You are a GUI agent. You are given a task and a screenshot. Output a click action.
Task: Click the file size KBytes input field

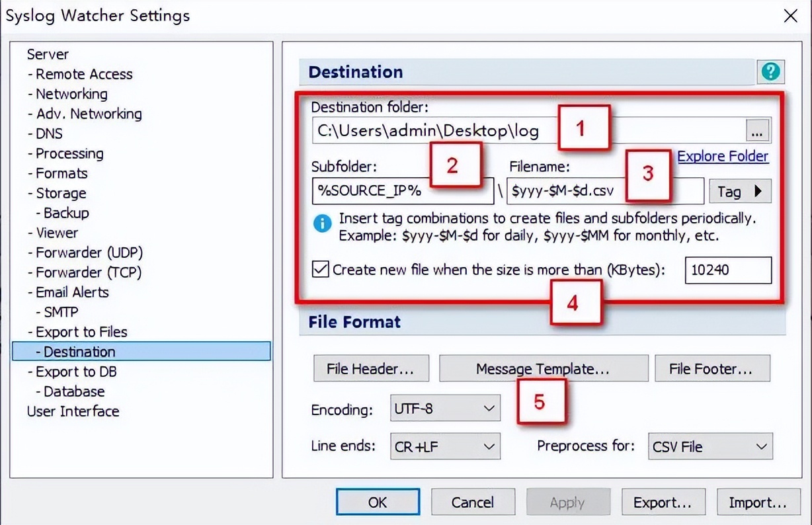[x=727, y=270]
